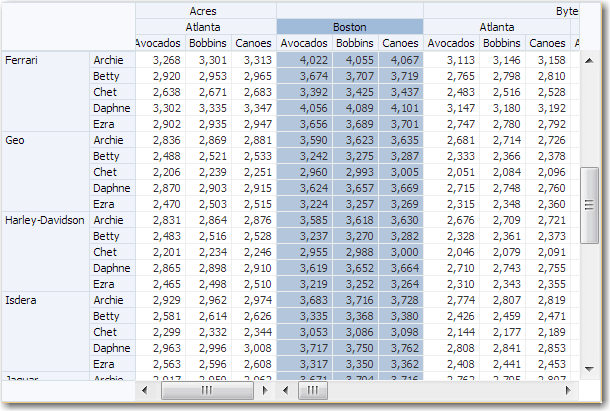Click the first horizontal scrollbar's wide thumb
Image resolution: width=610 pixels, height=411 pixels.
tap(207, 390)
